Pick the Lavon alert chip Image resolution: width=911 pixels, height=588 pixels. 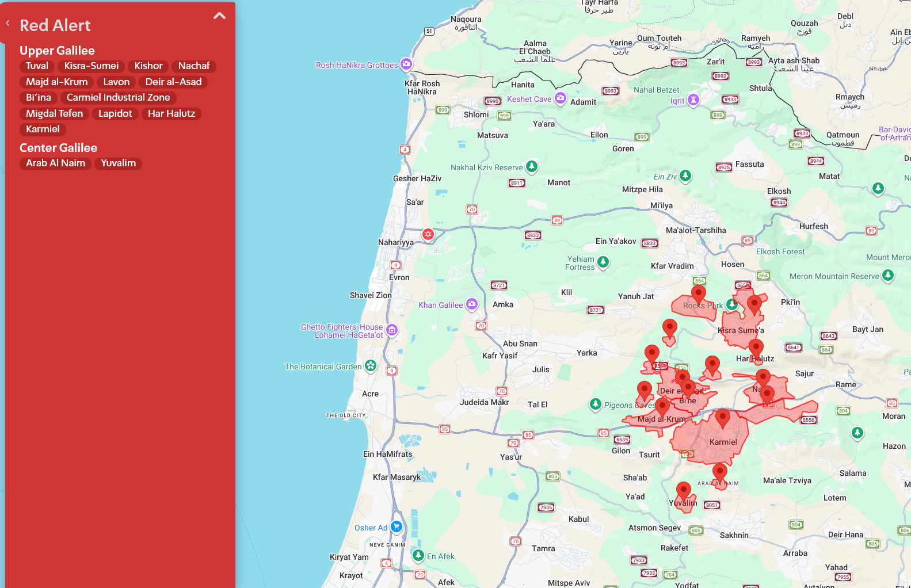pyautogui.click(x=116, y=82)
